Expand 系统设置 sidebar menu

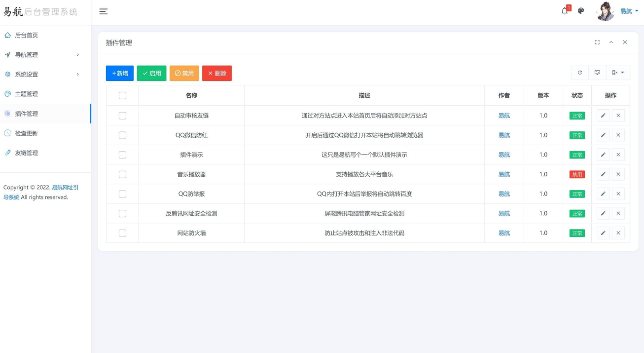pos(45,75)
